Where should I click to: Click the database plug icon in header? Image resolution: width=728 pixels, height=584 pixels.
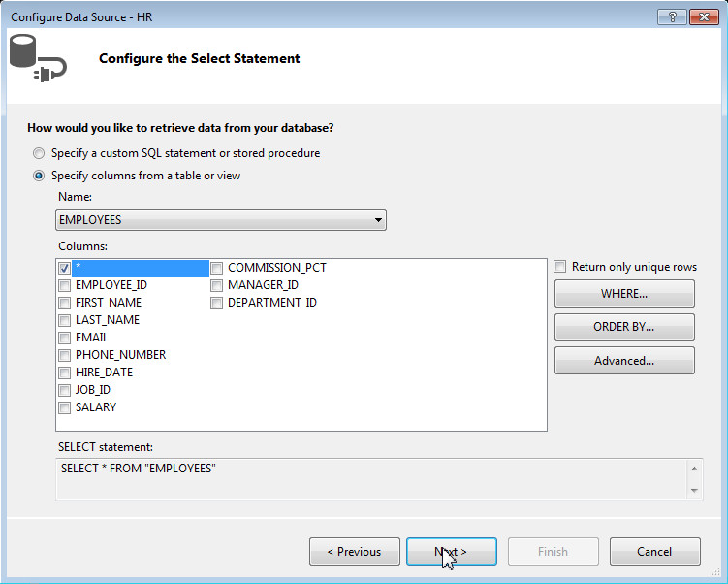tap(38, 56)
